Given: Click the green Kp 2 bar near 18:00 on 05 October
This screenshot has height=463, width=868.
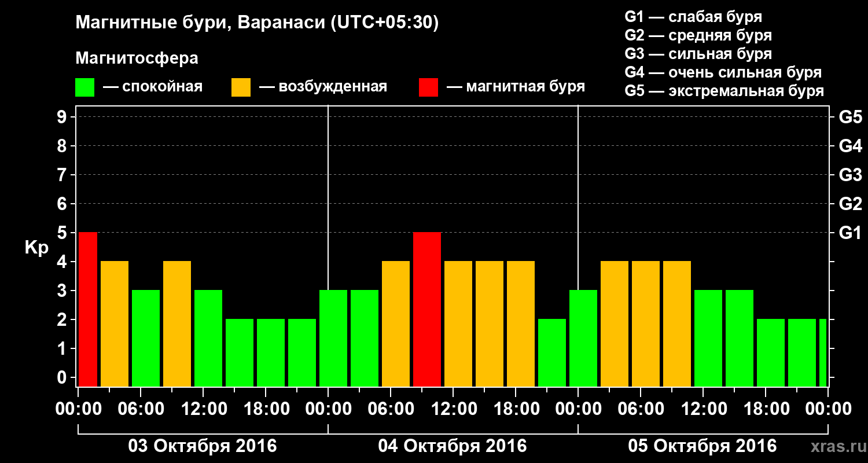Looking at the screenshot, I should point(771,352).
